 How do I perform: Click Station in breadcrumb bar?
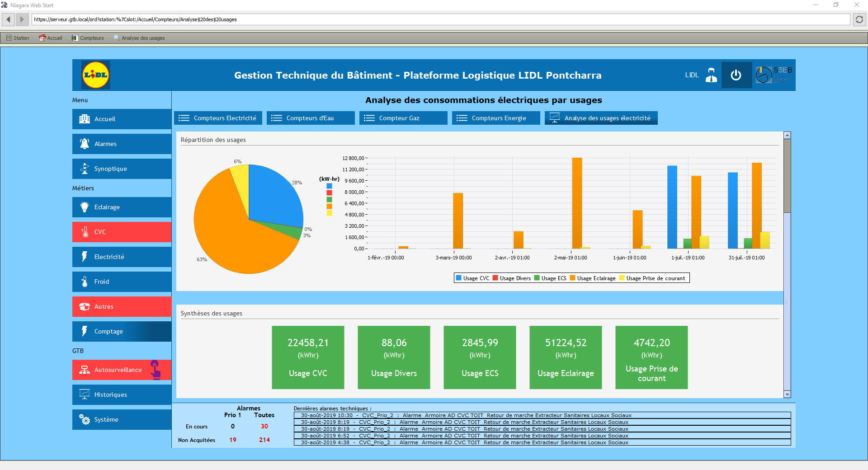pos(18,38)
